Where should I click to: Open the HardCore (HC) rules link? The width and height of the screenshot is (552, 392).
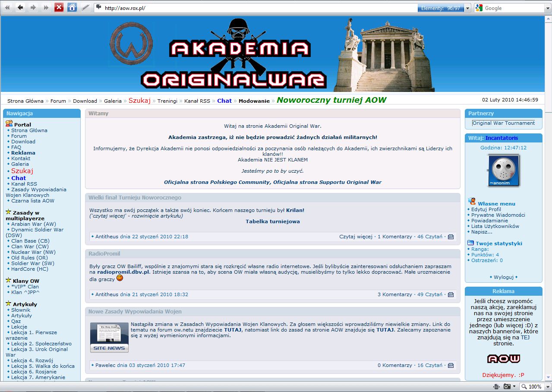[x=30, y=269]
